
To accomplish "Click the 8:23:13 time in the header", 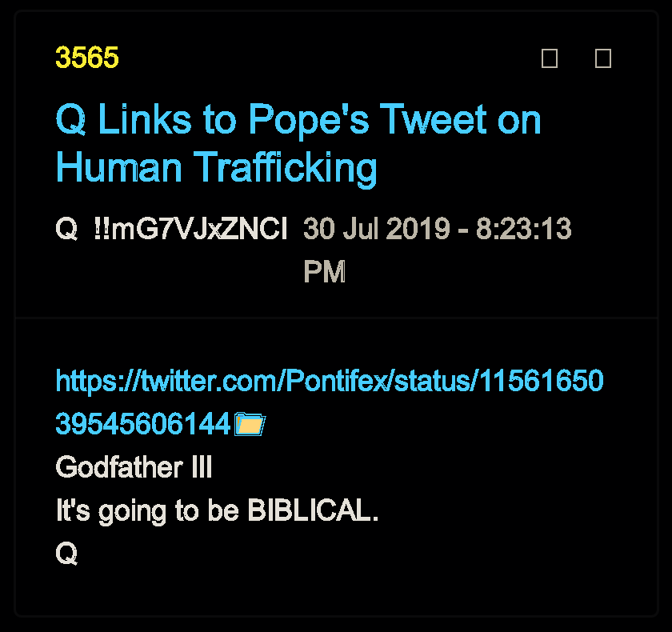I will (x=524, y=230).
